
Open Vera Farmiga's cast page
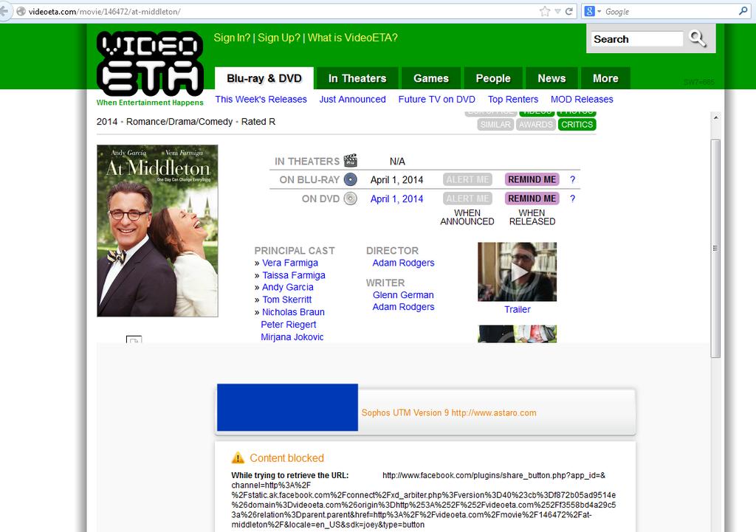(289, 263)
